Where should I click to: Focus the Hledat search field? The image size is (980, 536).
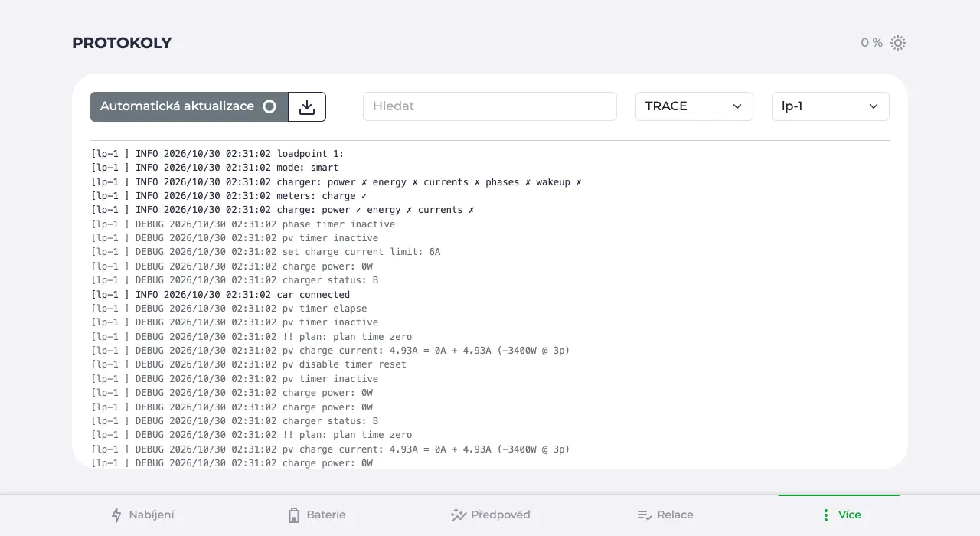click(x=490, y=106)
